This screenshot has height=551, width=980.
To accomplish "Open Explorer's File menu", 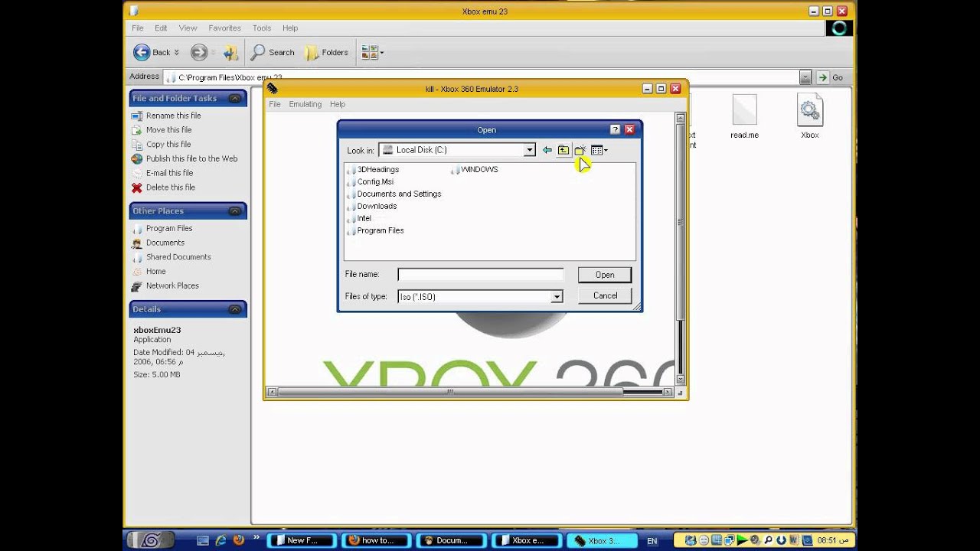I will (138, 28).
